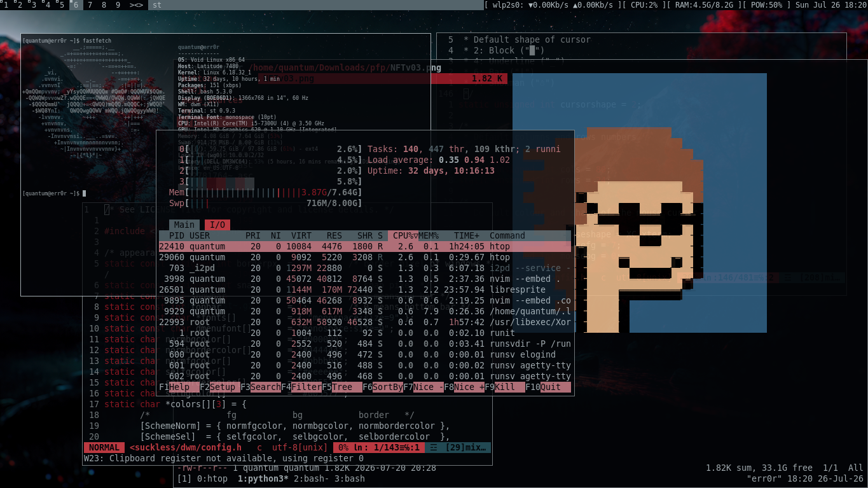Click the NORMAL mode indicator in nvim
Image resolution: width=868 pixels, height=488 pixels.
(x=104, y=447)
